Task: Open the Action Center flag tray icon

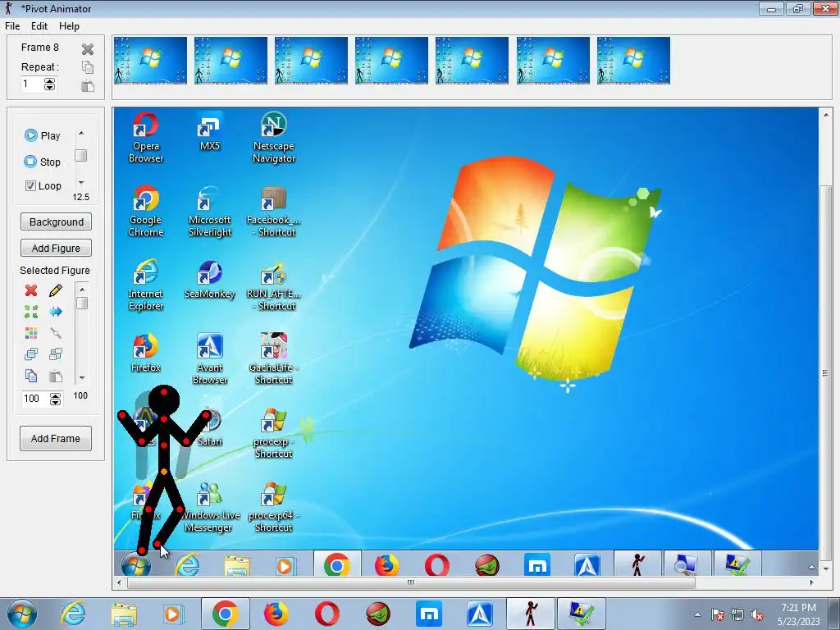Action: pos(718,615)
